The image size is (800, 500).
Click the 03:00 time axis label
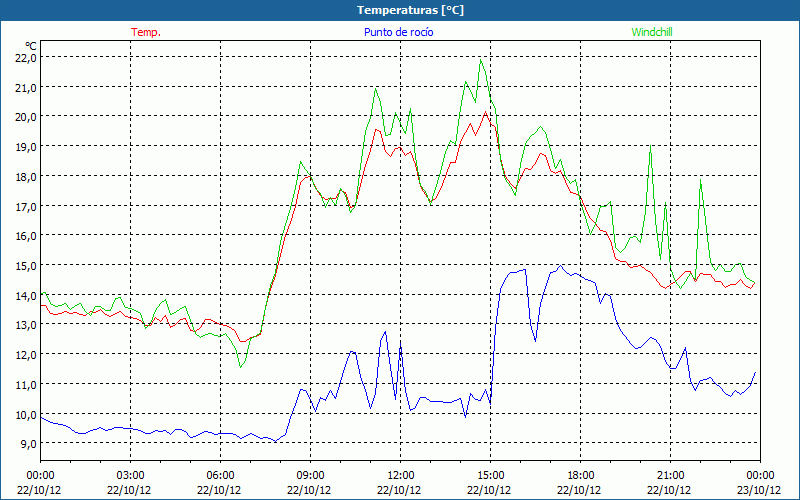[130, 476]
